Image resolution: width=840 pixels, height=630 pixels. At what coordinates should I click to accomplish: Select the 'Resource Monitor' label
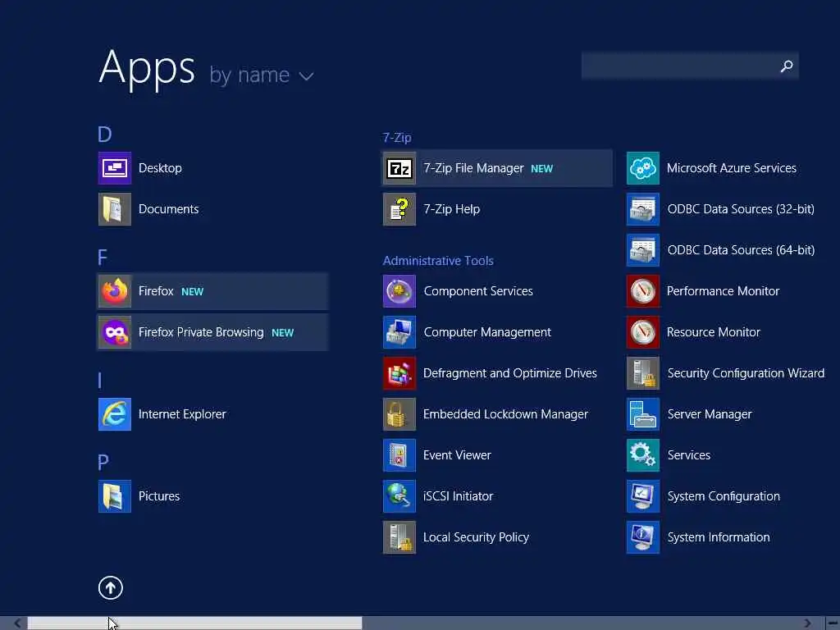(713, 332)
